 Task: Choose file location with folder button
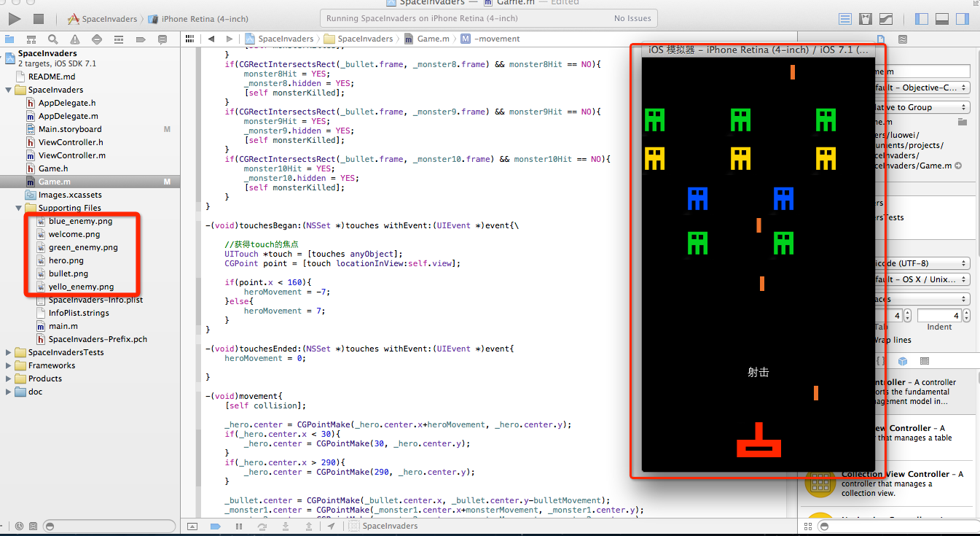point(963,122)
